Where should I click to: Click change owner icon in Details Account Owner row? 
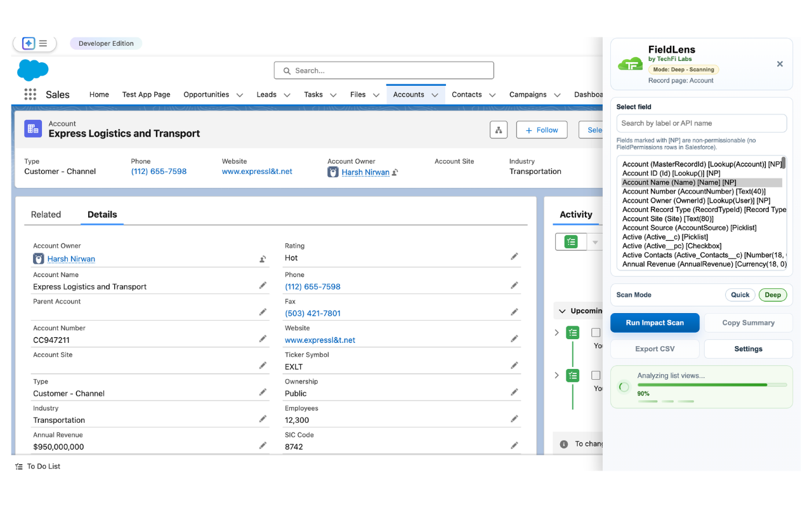[x=263, y=259]
